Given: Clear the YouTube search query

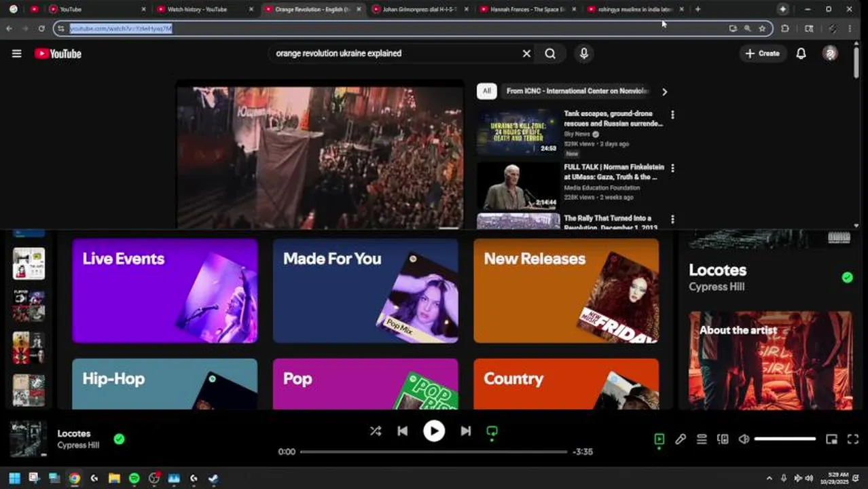Looking at the screenshot, I should [x=526, y=53].
